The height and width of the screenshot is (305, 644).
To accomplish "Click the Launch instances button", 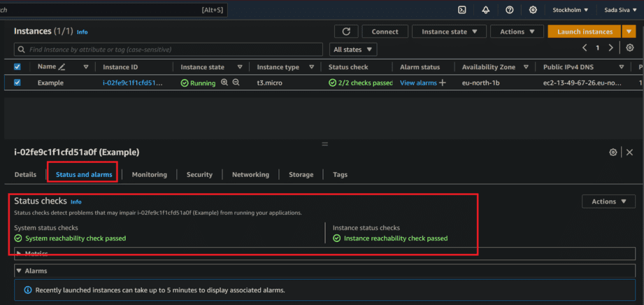I will pos(585,31).
